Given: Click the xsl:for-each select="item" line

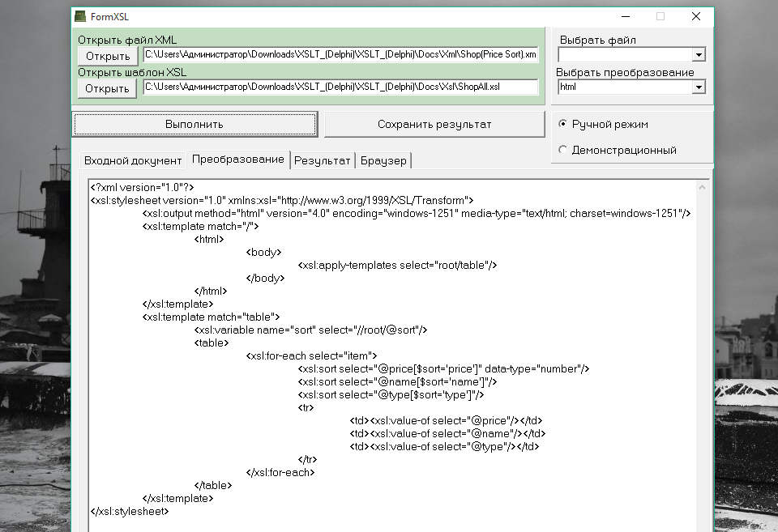Looking at the screenshot, I should click(x=311, y=356).
